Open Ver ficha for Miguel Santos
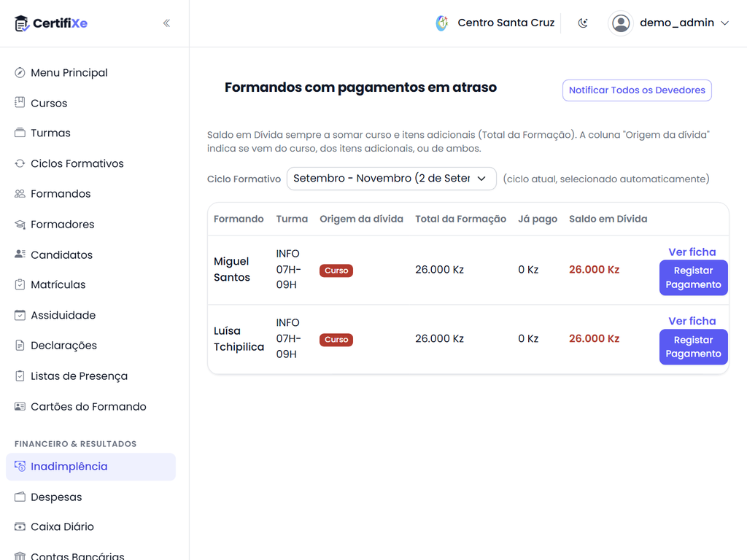Image resolution: width=747 pixels, height=560 pixels. pyautogui.click(x=692, y=252)
